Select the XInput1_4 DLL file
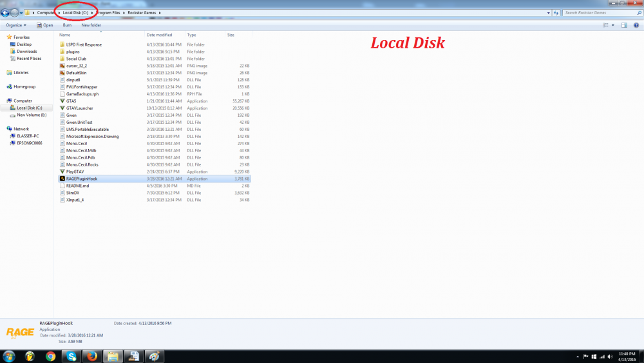 [x=75, y=200]
